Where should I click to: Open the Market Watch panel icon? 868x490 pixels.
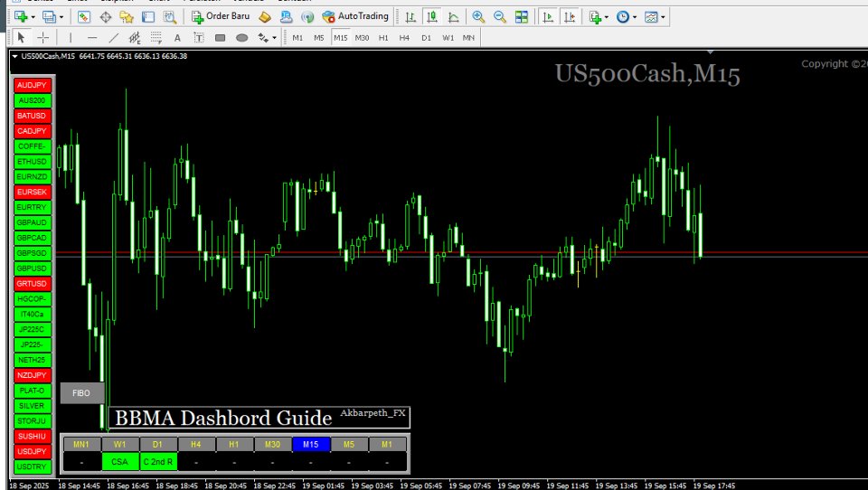tap(83, 16)
